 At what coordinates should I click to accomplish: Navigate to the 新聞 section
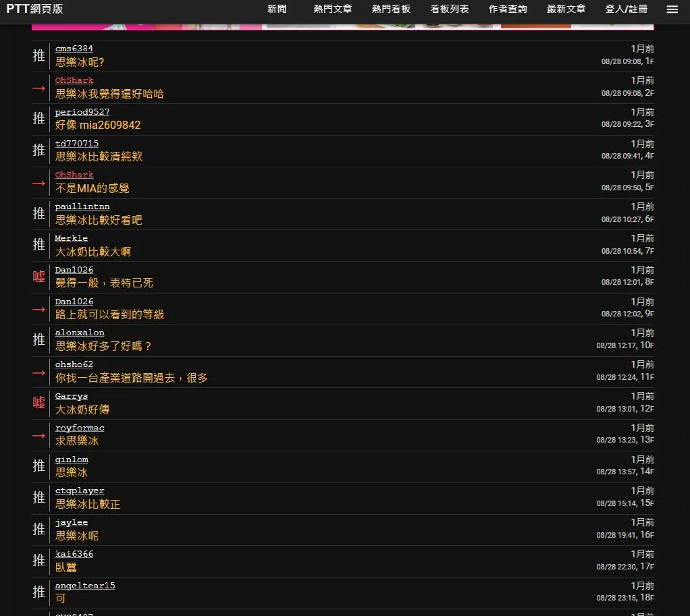(277, 9)
